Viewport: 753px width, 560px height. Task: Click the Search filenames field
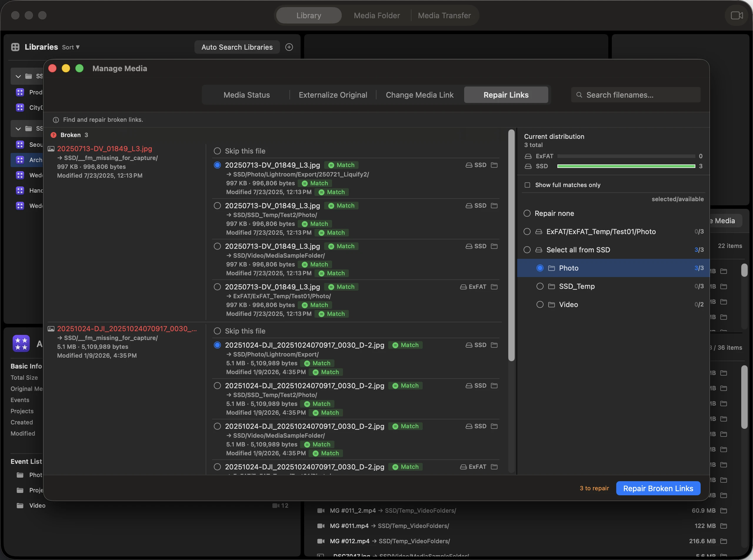pyautogui.click(x=636, y=95)
